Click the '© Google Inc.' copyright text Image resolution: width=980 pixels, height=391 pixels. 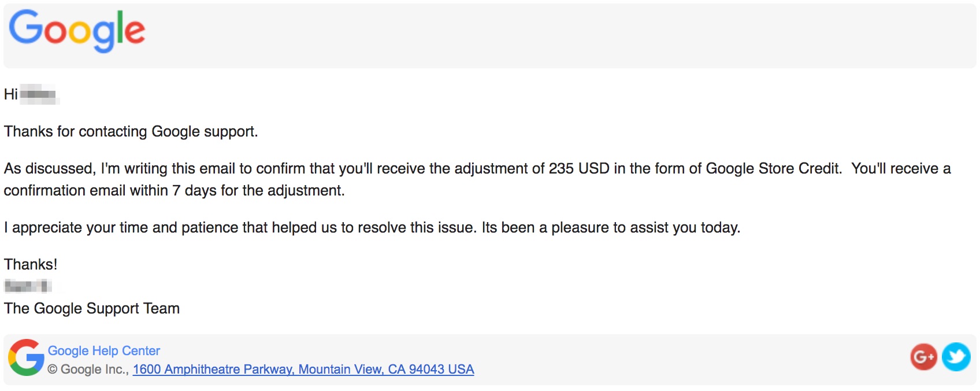88,369
